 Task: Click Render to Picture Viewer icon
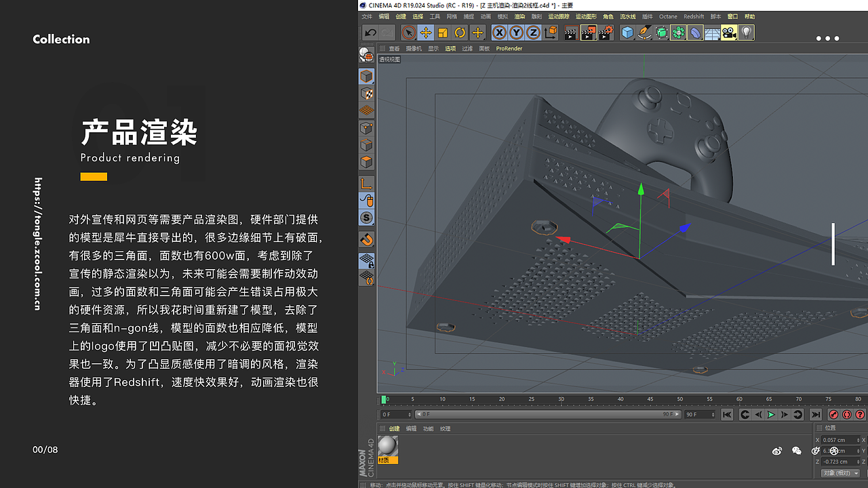(x=588, y=33)
